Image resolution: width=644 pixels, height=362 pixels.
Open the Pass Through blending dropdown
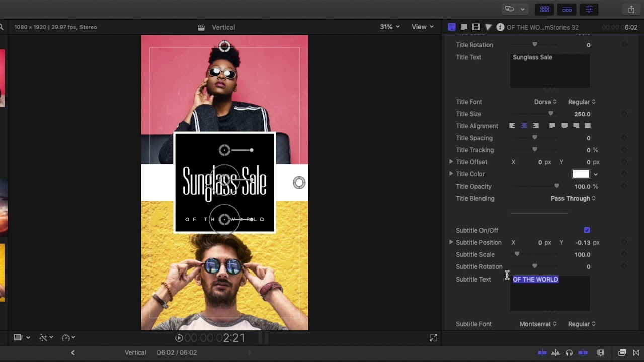pos(573,198)
